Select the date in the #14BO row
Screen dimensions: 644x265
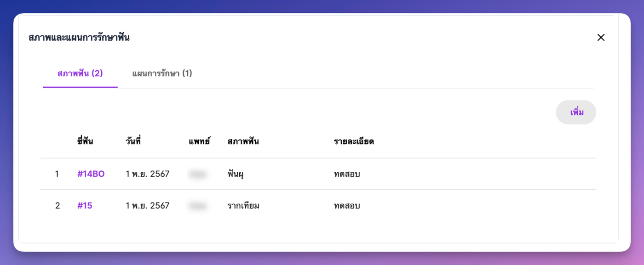coord(148,174)
